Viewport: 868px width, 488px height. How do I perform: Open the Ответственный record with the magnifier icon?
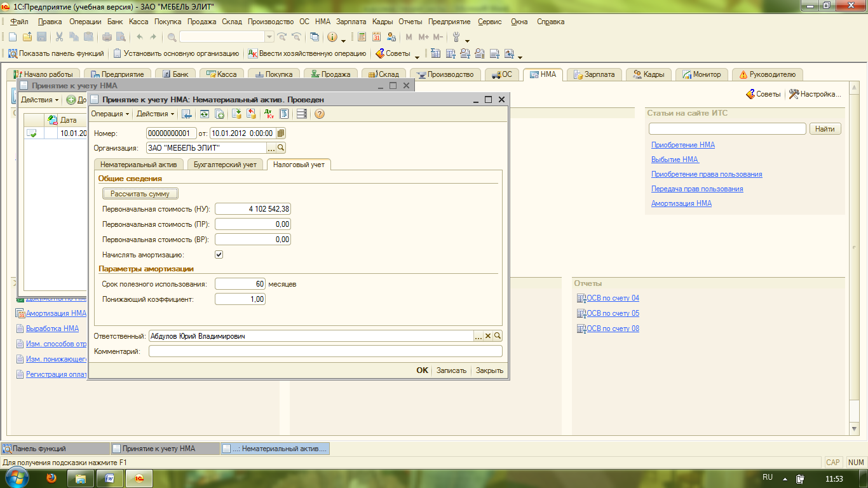[x=498, y=336]
